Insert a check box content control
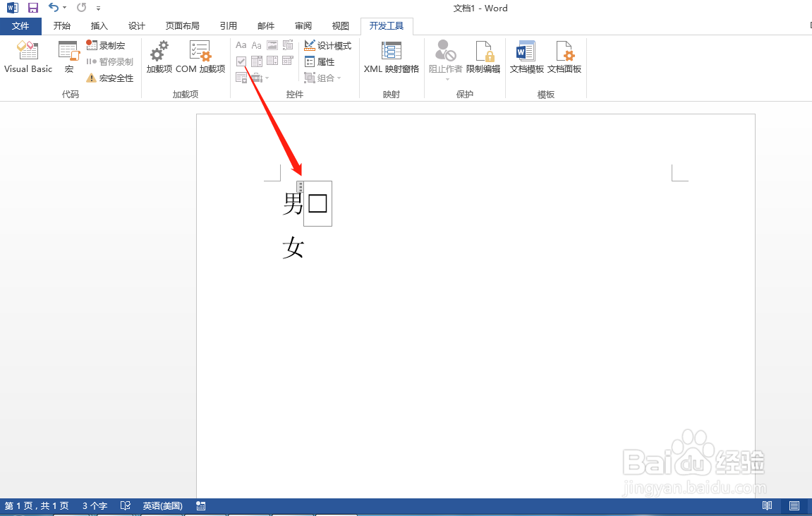Screen dimensions: 812x516 coord(241,61)
